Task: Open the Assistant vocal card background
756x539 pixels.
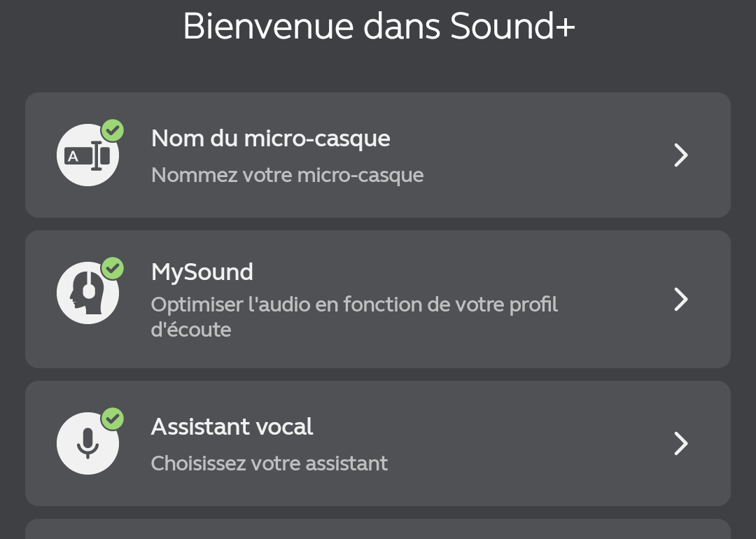Action: click(x=378, y=444)
